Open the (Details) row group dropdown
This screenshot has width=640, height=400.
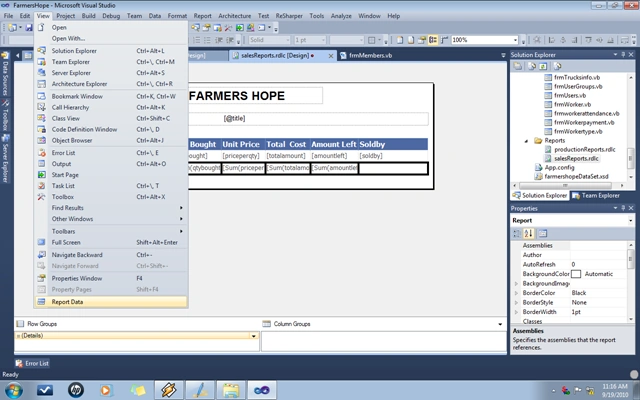click(x=253, y=336)
